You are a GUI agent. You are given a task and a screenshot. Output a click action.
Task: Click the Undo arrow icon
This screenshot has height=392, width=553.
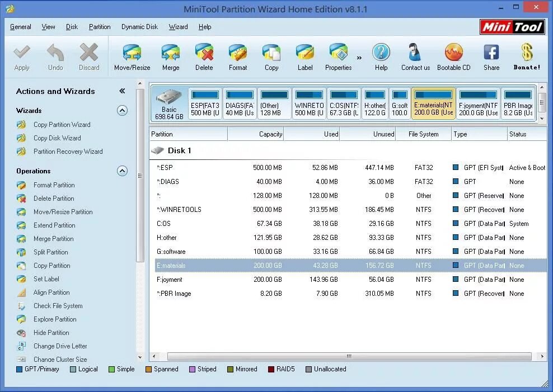pyautogui.click(x=55, y=53)
